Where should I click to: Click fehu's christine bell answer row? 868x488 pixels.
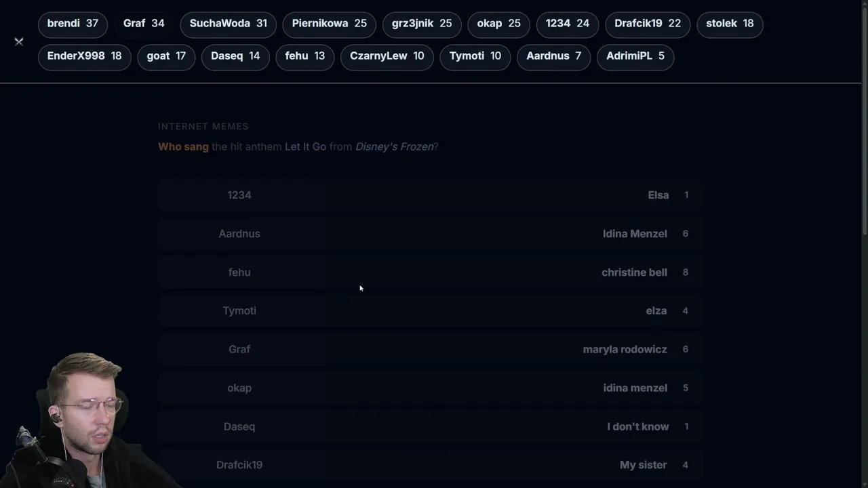[431, 272]
